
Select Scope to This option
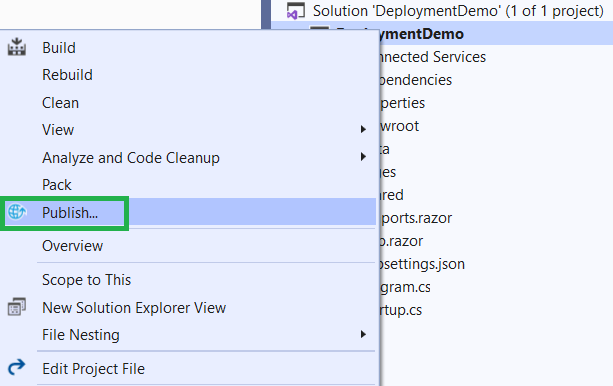click(x=86, y=280)
